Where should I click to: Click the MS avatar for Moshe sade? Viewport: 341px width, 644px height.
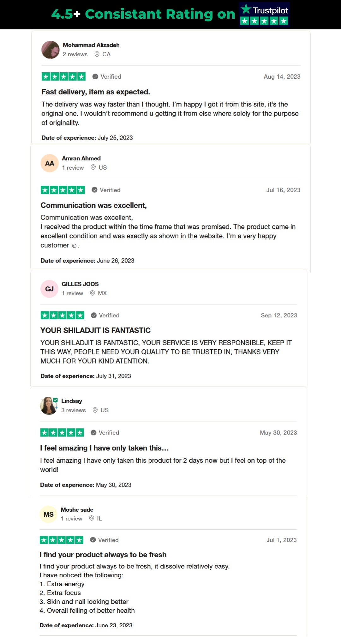point(48,515)
